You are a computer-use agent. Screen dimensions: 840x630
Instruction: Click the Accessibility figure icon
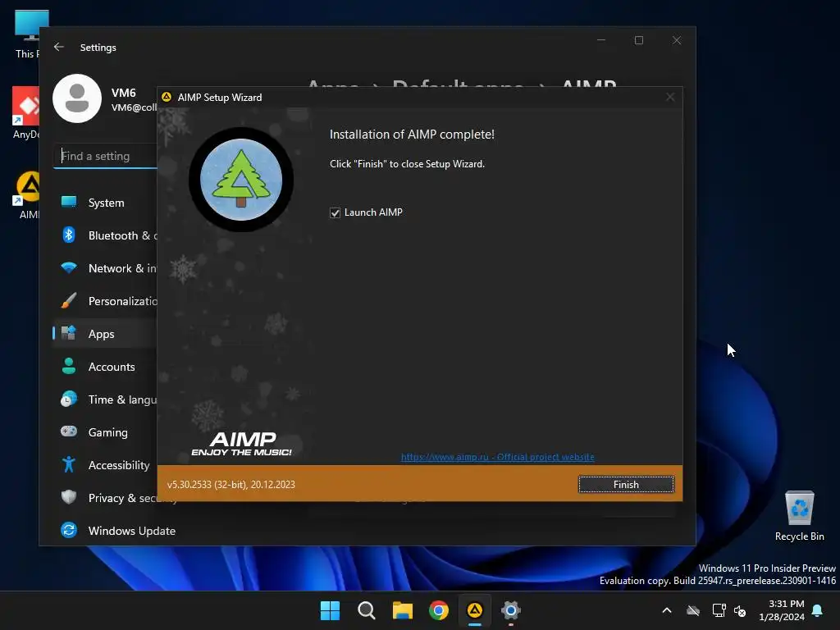tap(69, 464)
